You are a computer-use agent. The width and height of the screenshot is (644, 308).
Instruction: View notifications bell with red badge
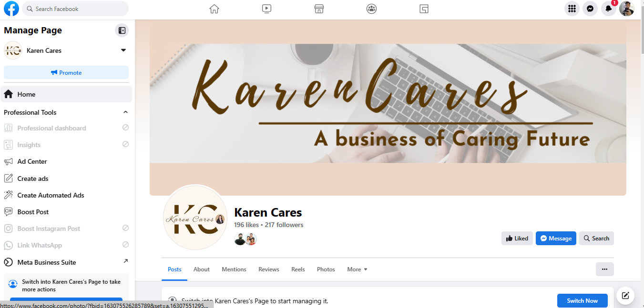click(609, 9)
